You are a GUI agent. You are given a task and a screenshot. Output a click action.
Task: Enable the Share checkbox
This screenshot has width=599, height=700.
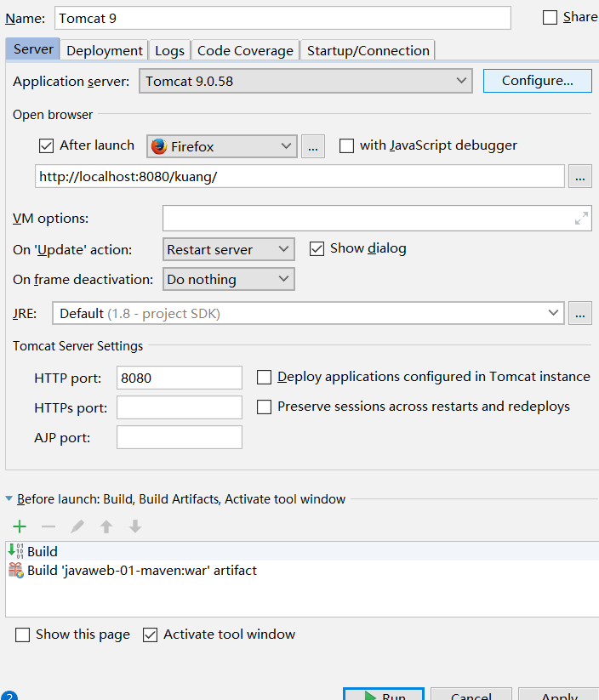point(550,18)
